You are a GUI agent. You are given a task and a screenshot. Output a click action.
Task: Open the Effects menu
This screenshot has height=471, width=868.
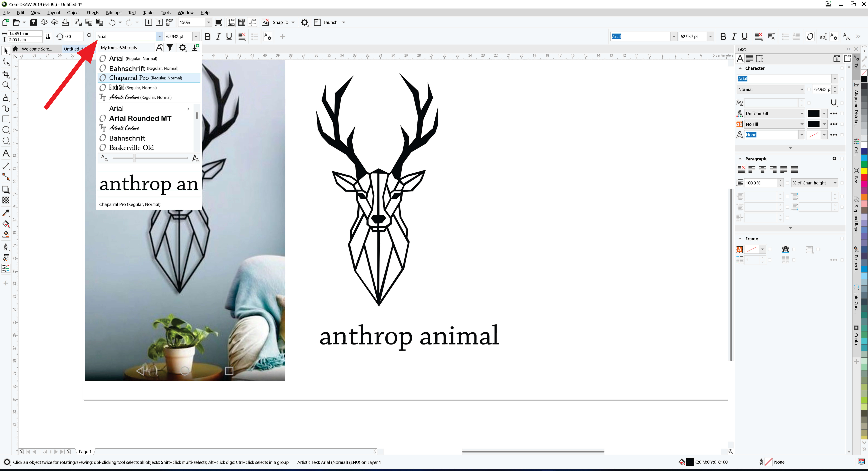(93, 12)
